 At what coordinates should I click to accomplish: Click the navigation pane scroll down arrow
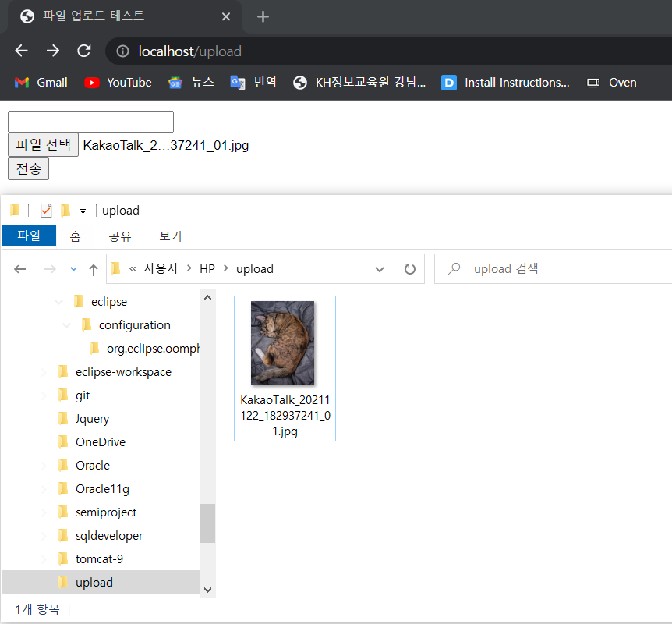click(x=208, y=590)
